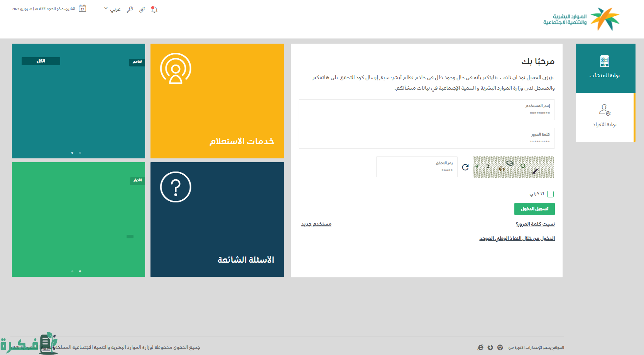Viewport: 644px width, 355px height.
Task: Select the بوابة المنشآت establishments portal tab
Action: (605, 68)
